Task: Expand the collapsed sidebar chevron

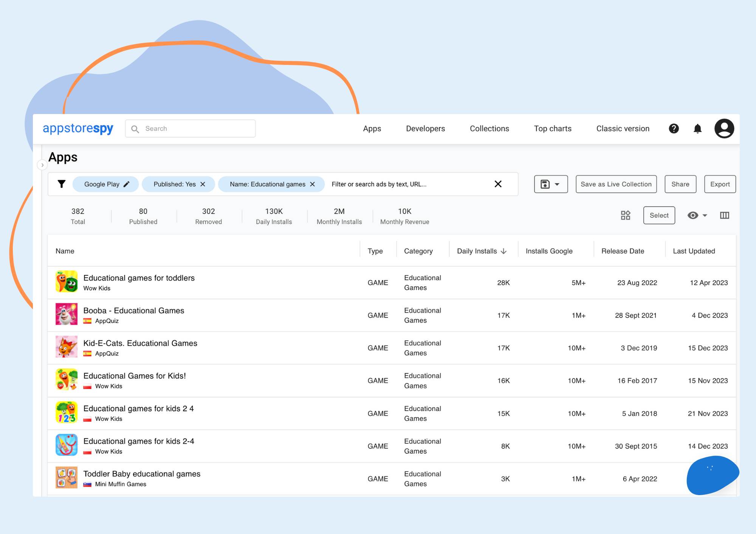Action: pyautogui.click(x=42, y=165)
